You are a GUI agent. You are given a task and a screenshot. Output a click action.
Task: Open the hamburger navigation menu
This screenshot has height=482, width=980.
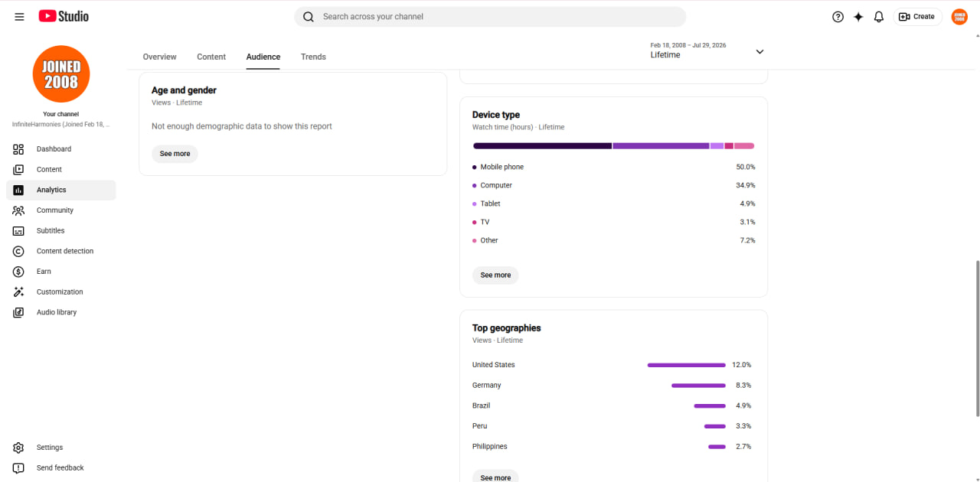pos(19,17)
